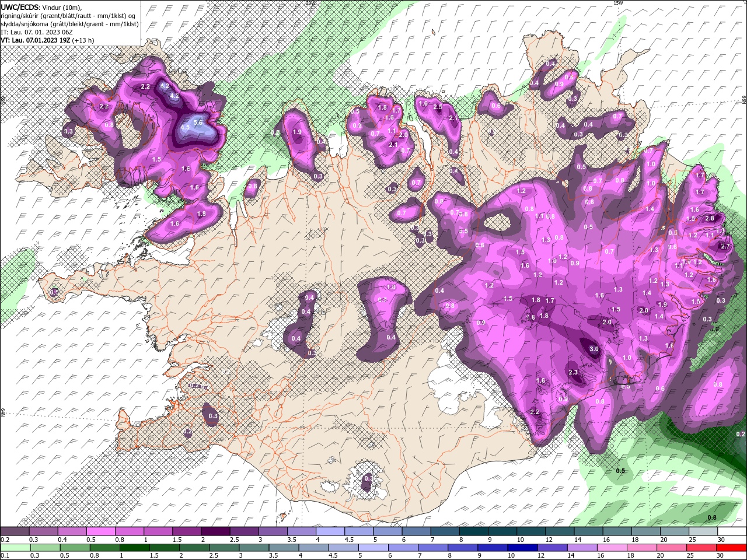Click the UWC/ECDS title text
747x560 pixels.
[x=20, y=6]
